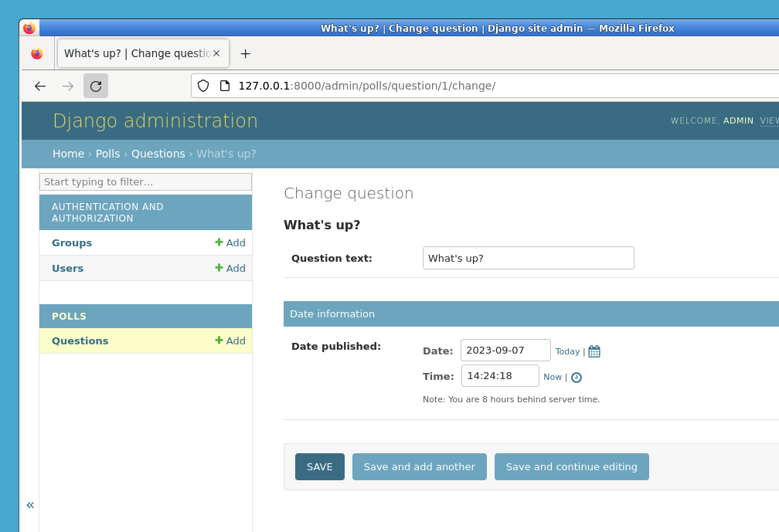Reload the current page
Viewport: 779px width, 532px height.
coord(96,86)
